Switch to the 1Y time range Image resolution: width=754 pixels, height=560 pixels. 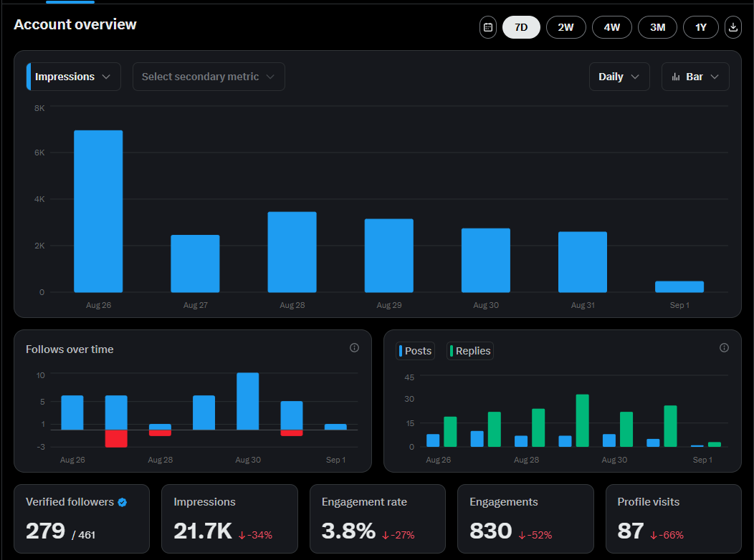point(701,27)
